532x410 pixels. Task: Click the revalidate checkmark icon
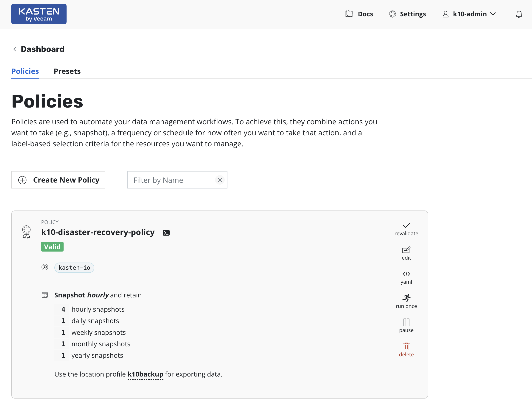click(406, 225)
